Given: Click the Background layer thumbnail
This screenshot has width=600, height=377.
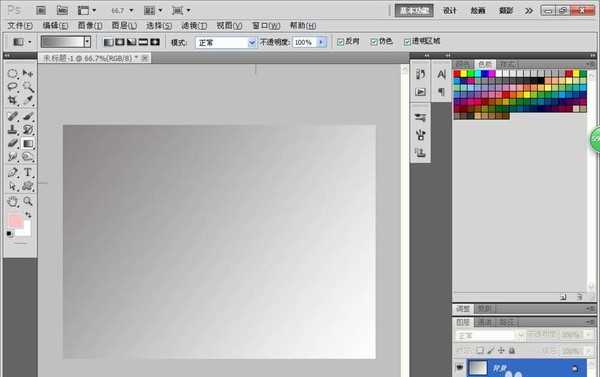Looking at the screenshot, I should (478, 368).
